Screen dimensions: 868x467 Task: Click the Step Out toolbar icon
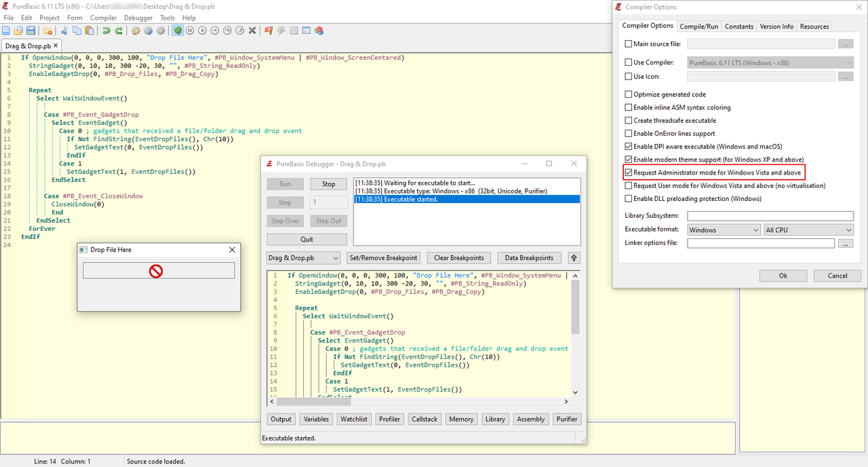pos(239,31)
